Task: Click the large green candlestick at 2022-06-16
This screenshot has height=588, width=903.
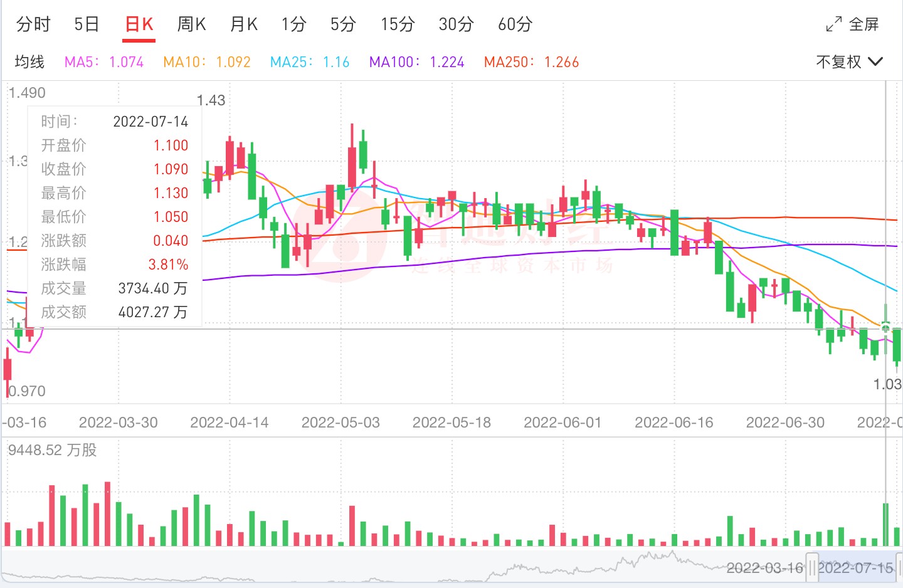Action: coord(674,232)
